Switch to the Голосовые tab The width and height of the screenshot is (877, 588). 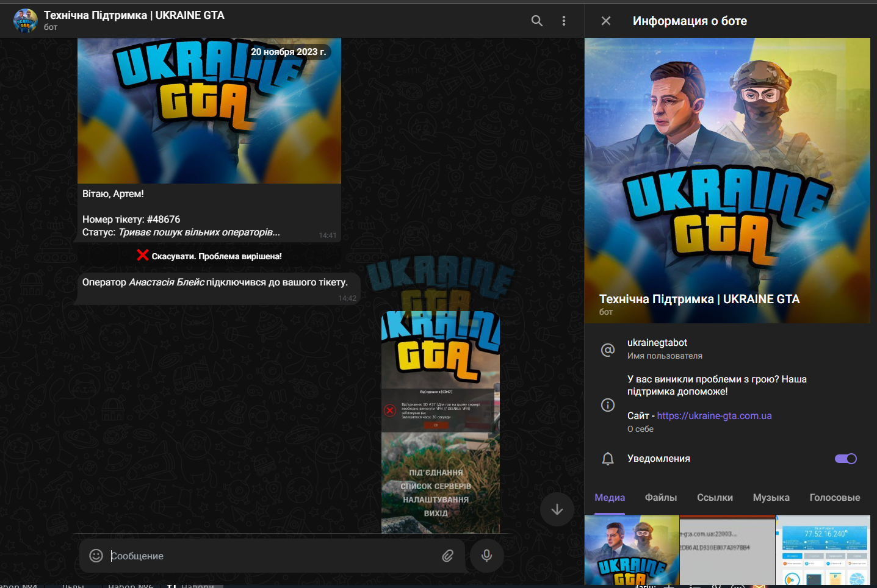[x=835, y=498]
